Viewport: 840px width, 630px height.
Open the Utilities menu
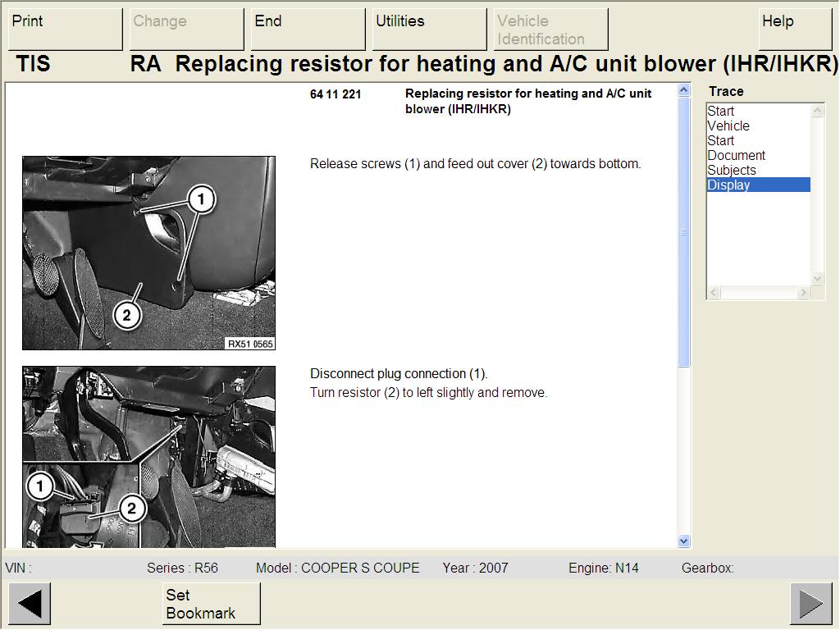coord(430,29)
